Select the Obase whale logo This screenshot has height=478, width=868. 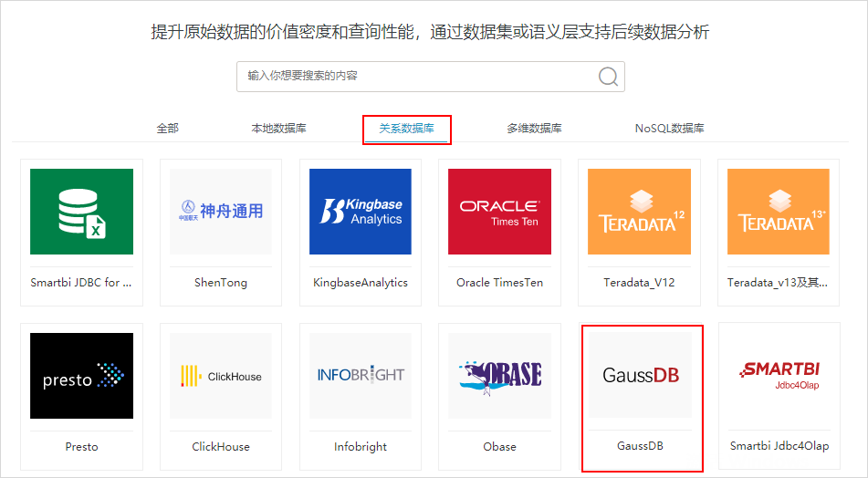pyautogui.click(x=499, y=376)
